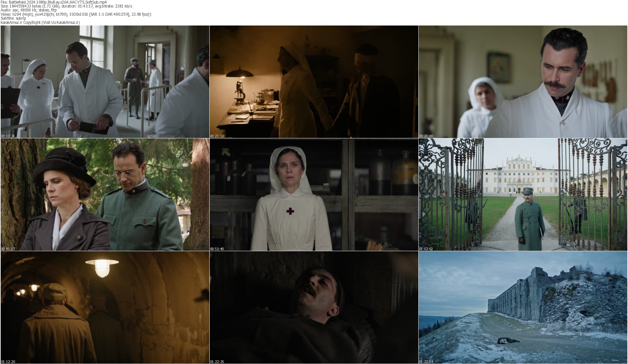Open the mustached doctor thumbnail at 00:31:00
Image resolution: width=628 pixels, height=364 pixels.
coord(523,82)
